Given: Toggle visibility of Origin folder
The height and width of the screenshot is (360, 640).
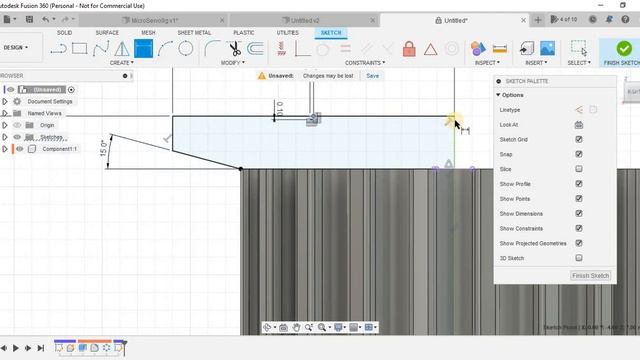Looking at the screenshot, I should coord(17,125).
